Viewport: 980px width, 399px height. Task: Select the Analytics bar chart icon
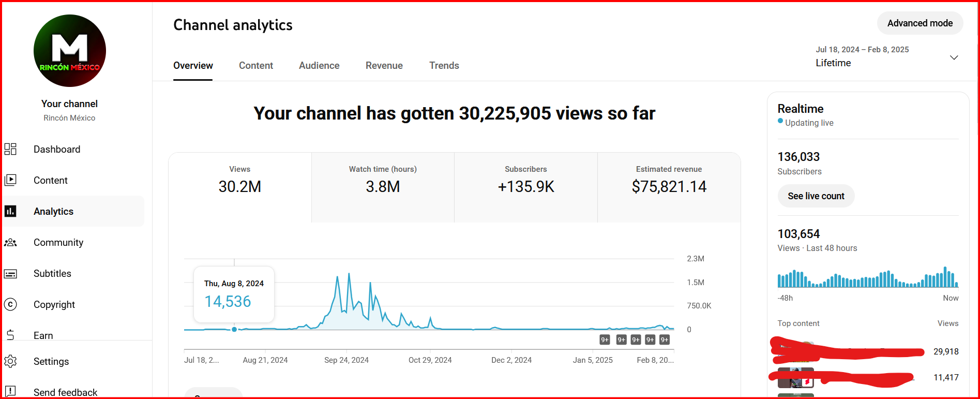point(10,211)
